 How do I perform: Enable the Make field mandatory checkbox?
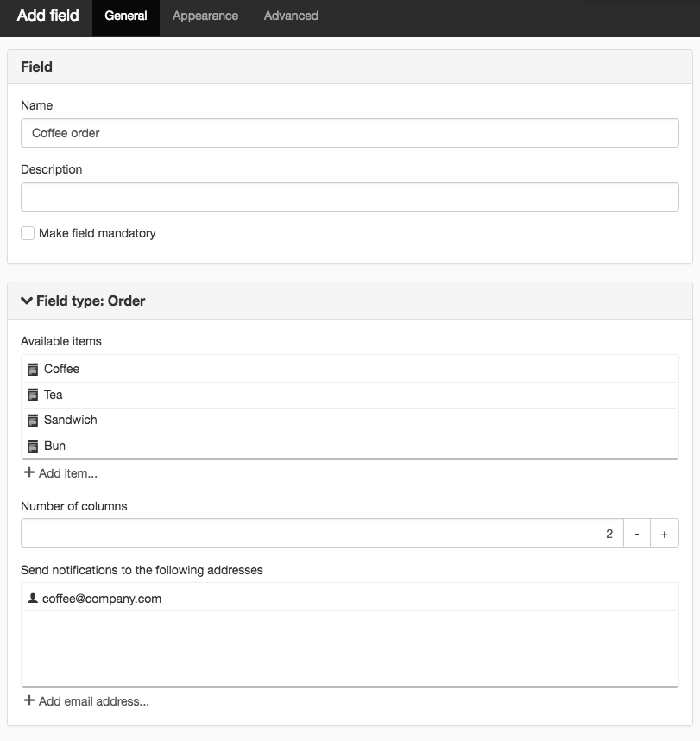coord(28,233)
